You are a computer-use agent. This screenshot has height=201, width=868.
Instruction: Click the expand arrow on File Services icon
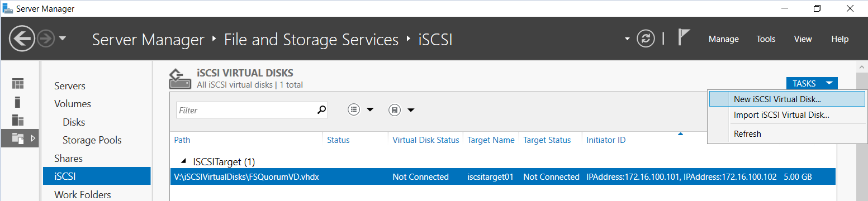[x=32, y=138]
